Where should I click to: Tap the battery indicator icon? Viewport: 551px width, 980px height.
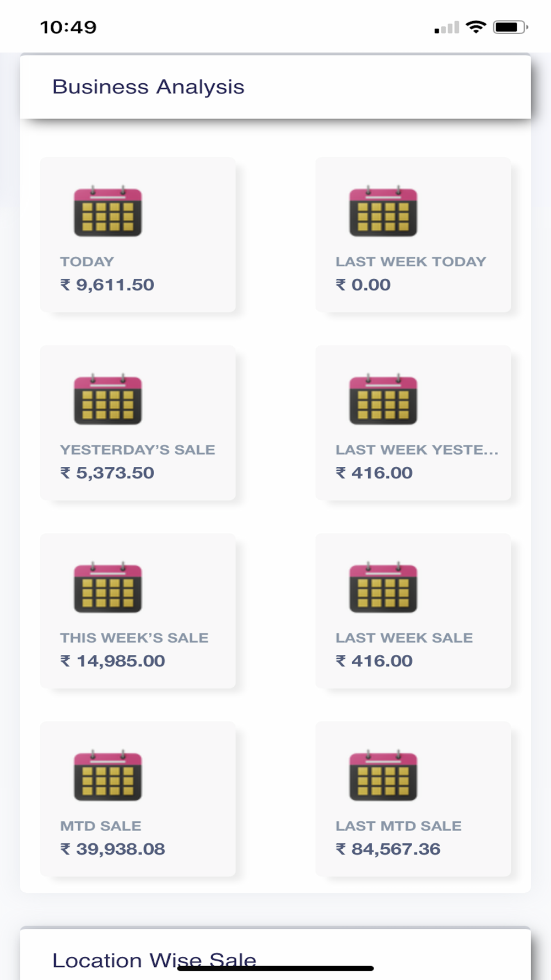(510, 27)
